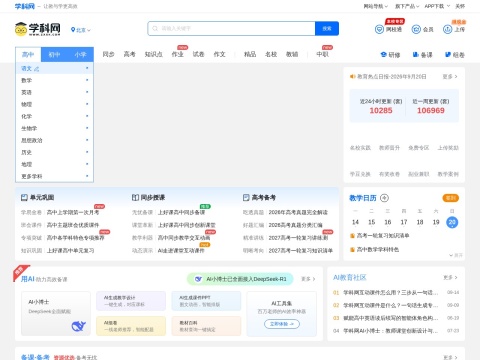
Task: Click the edit pencil icon next to 语文
Action: coord(37,69)
